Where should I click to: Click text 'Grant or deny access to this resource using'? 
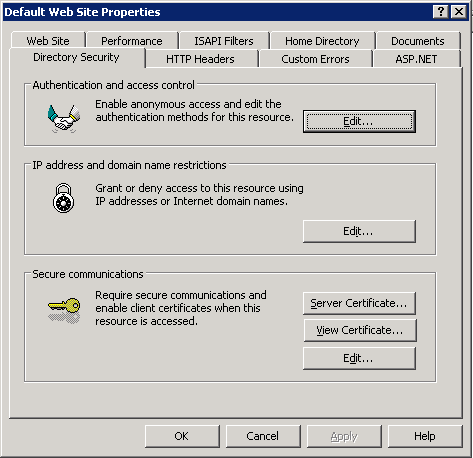[199, 188]
